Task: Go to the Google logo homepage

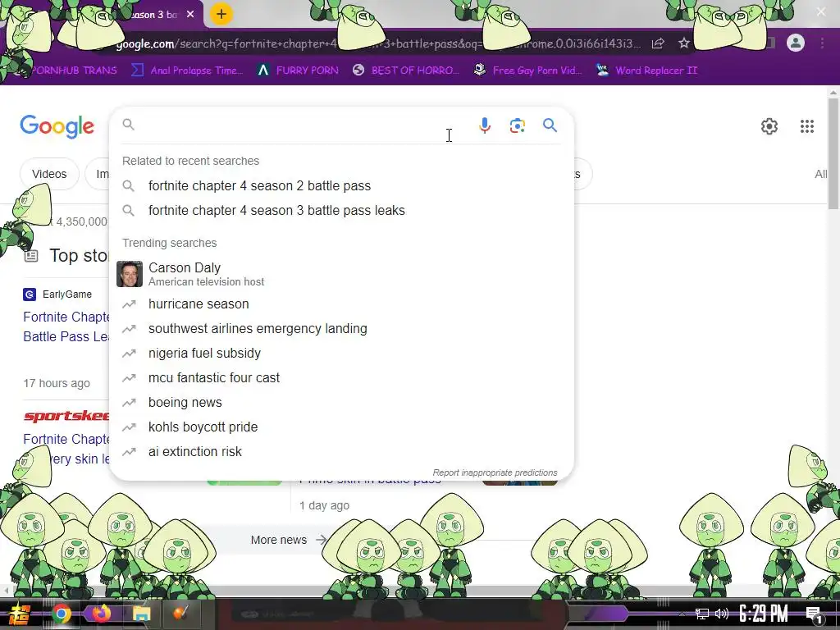Action: point(57,126)
